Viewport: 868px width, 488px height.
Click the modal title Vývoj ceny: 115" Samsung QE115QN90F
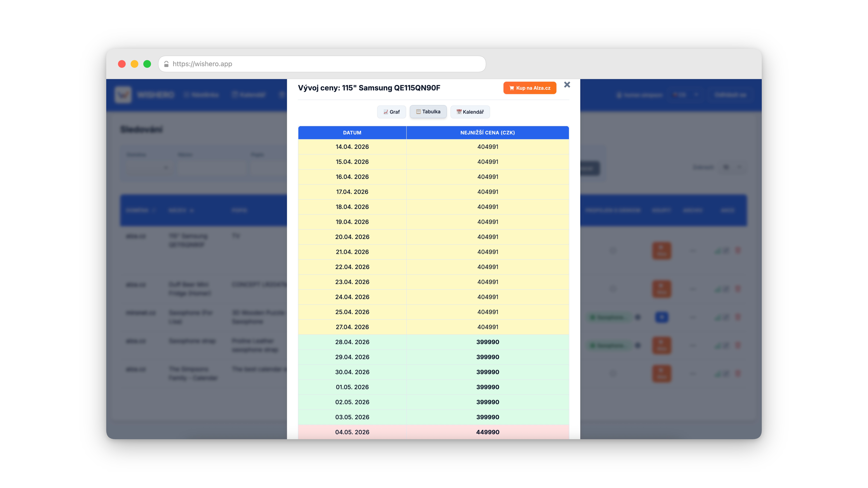[369, 88]
